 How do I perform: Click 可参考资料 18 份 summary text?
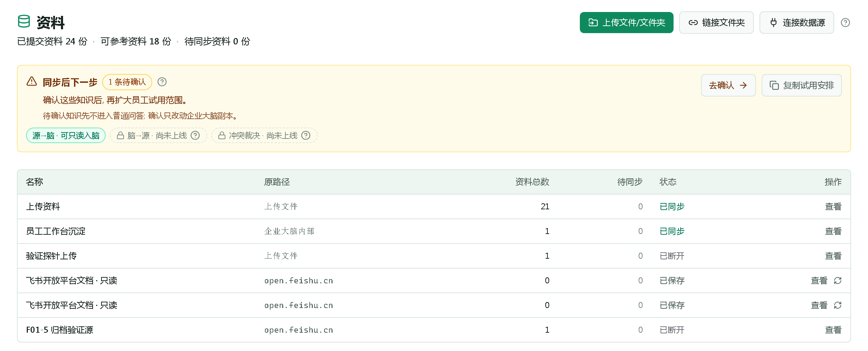tap(136, 42)
